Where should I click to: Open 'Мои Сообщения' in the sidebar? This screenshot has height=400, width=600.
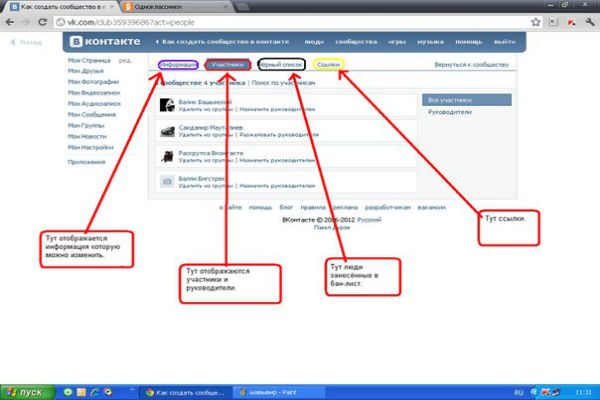pyautogui.click(x=91, y=114)
